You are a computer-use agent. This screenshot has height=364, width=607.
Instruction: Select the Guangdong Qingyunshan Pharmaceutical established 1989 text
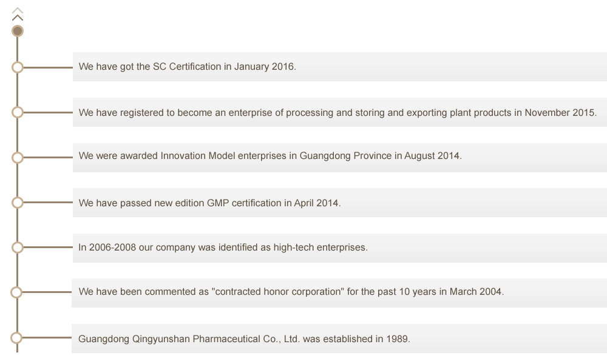(244, 339)
